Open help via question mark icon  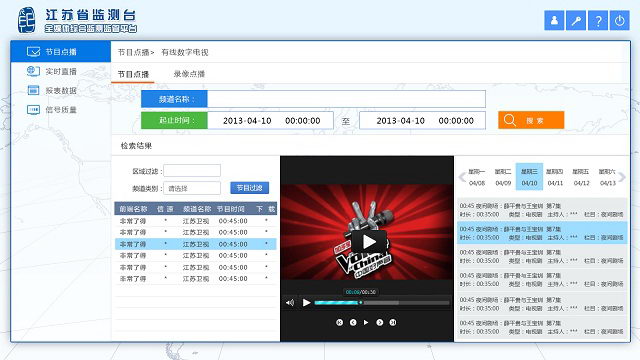point(598,20)
